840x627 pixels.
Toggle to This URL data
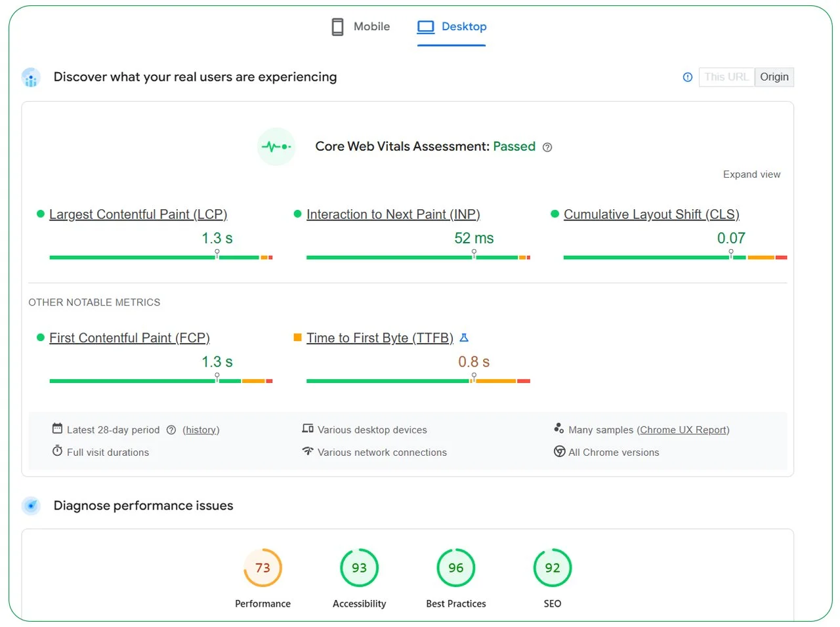point(726,77)
